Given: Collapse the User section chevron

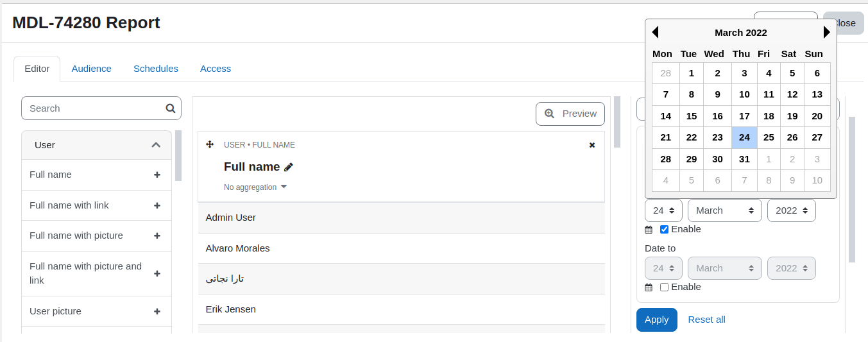Looking at the screenshot, I should (156, 145).
